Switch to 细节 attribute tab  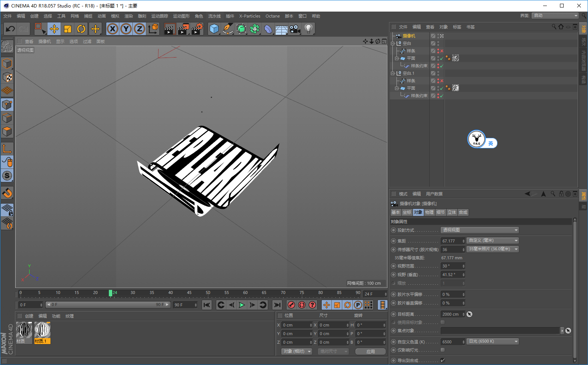pos(441,212)
